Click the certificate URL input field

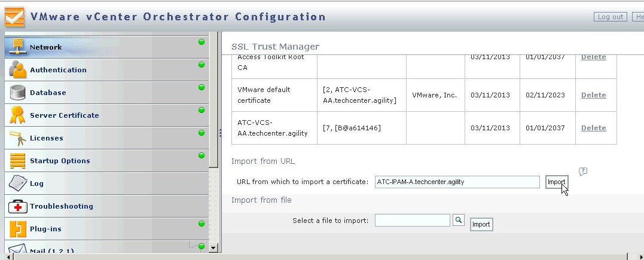click(x=457, y=182)
